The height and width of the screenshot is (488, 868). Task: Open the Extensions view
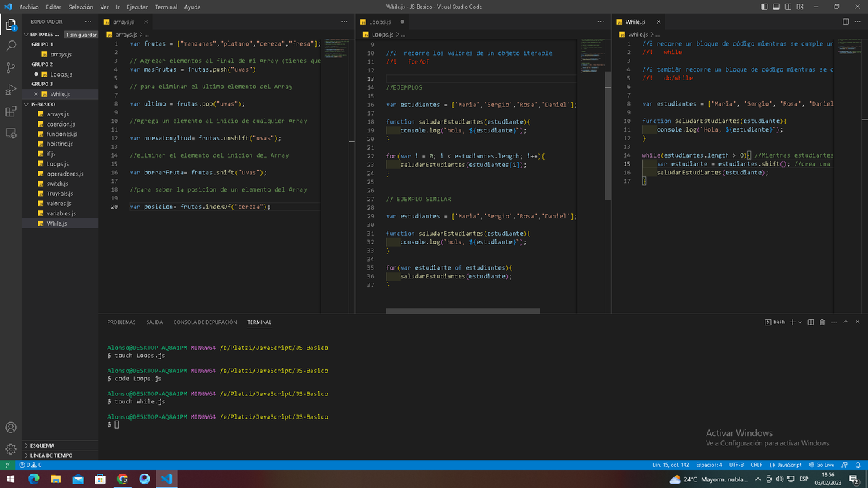pos(11,111)
